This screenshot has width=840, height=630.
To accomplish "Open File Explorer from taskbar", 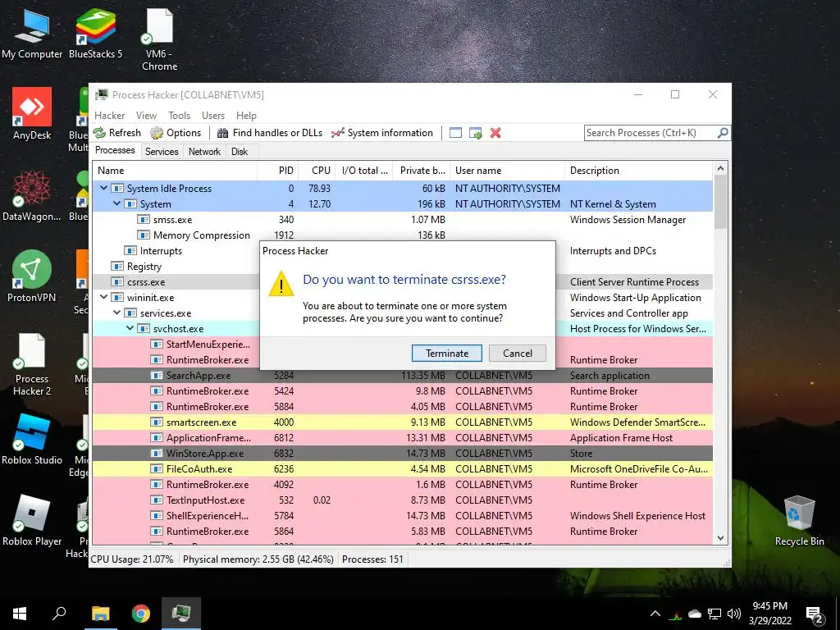I will (x=100, y=614).
